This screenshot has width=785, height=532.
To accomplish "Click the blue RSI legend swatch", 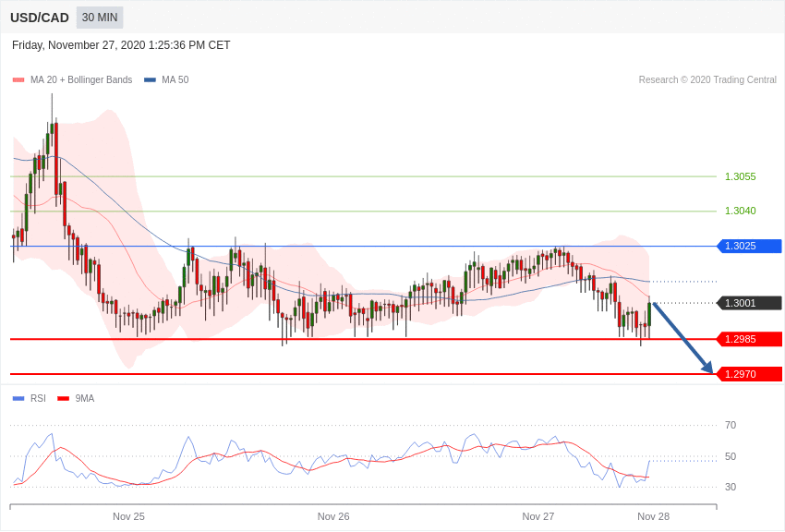I will pos(18,398).
